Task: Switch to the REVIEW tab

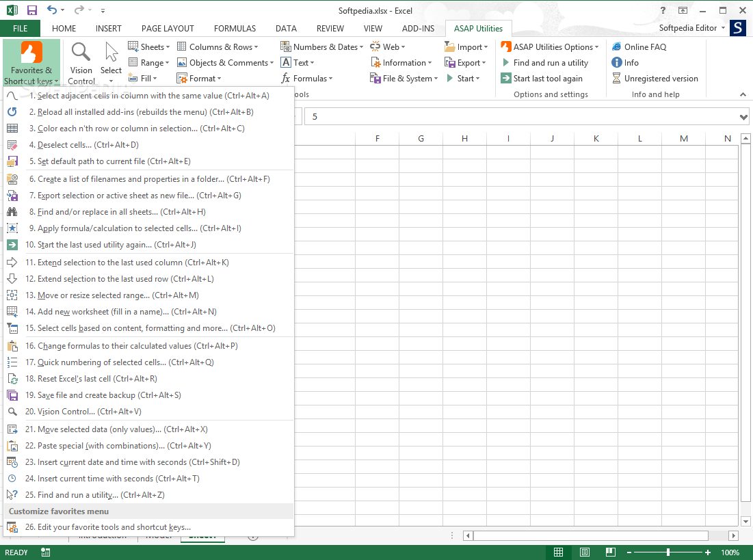Action: (x=330, y=28)
